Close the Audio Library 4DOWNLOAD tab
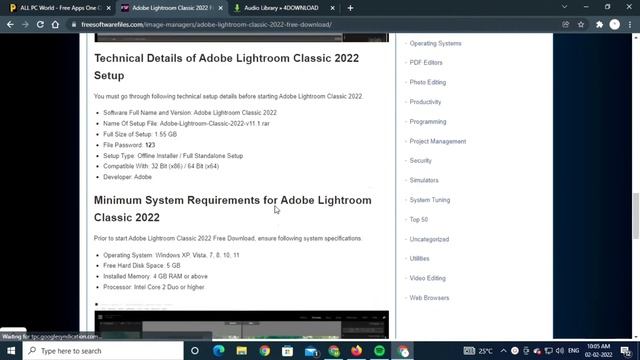This screenshot has width=640, height=360. click(332, 8)
